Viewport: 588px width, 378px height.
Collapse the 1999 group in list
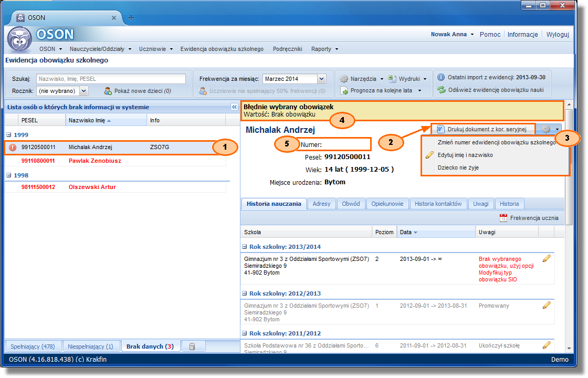pyautogui.click(x=9, y=135)
